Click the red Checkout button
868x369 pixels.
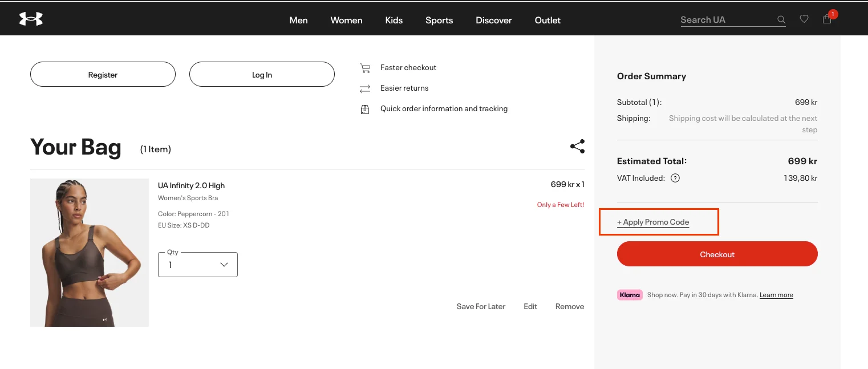tap(717, 254)
